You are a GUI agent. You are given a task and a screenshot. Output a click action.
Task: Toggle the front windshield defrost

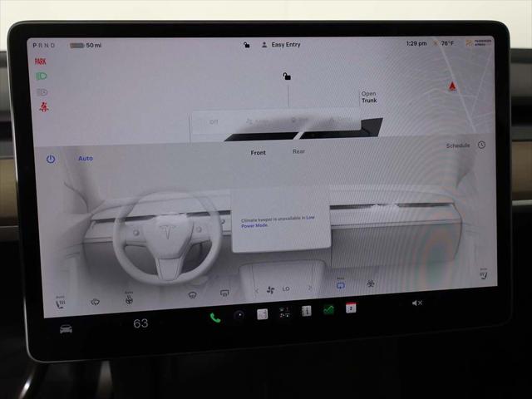point(192,295)
